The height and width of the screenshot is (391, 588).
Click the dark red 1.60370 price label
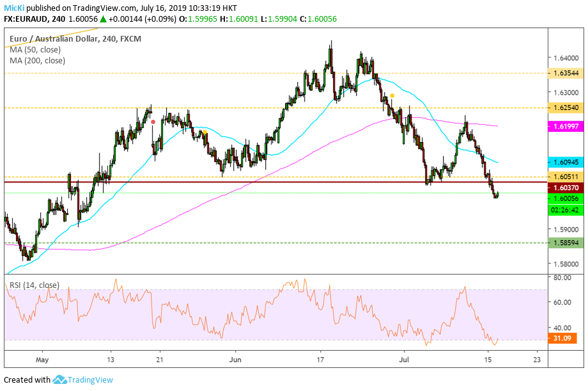tap(566, 188)
